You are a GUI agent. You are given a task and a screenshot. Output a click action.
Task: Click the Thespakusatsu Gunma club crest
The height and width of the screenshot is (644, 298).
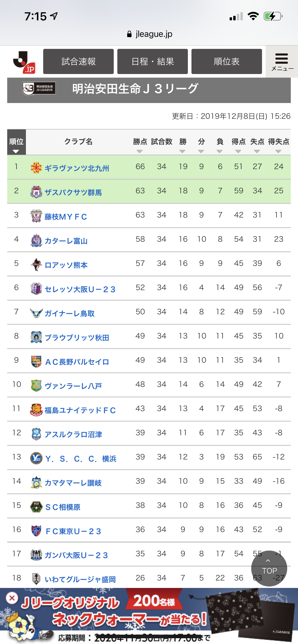point(36,192)
